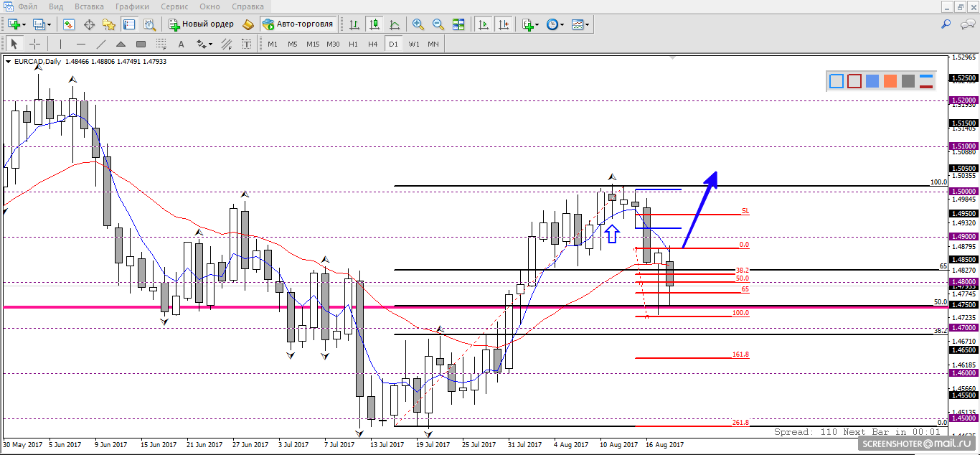
Task: Click the blue-red lines panel button
Action: pyautogui.click(x=926, y=81)
